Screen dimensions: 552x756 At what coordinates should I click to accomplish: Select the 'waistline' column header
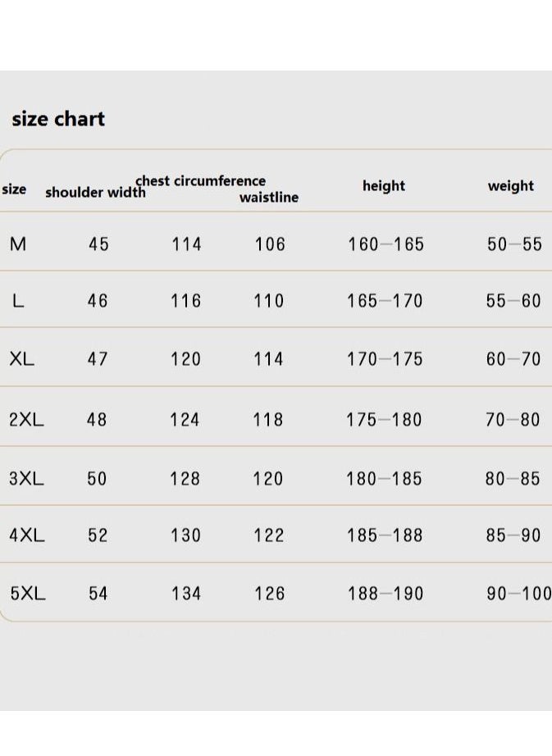(269, 197)
